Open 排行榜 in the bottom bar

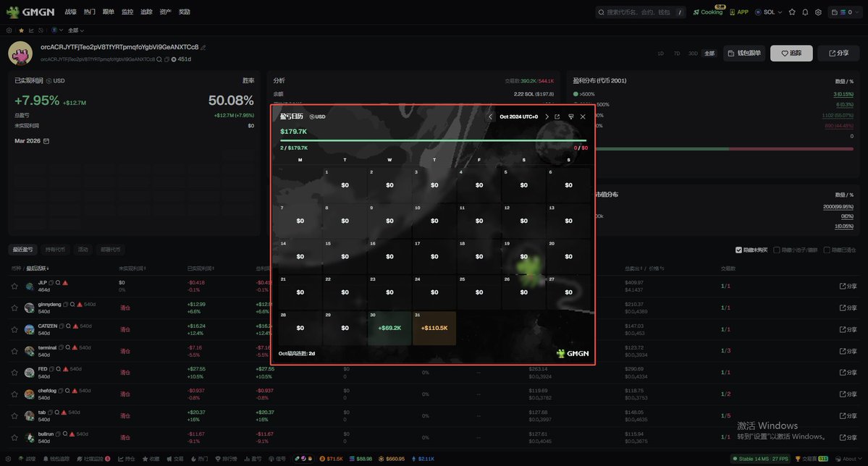[x=226, y=459]
